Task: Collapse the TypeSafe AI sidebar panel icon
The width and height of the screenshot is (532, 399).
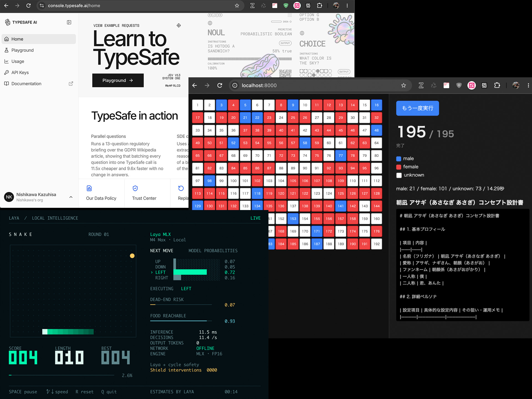Action: tap(69, 22)
